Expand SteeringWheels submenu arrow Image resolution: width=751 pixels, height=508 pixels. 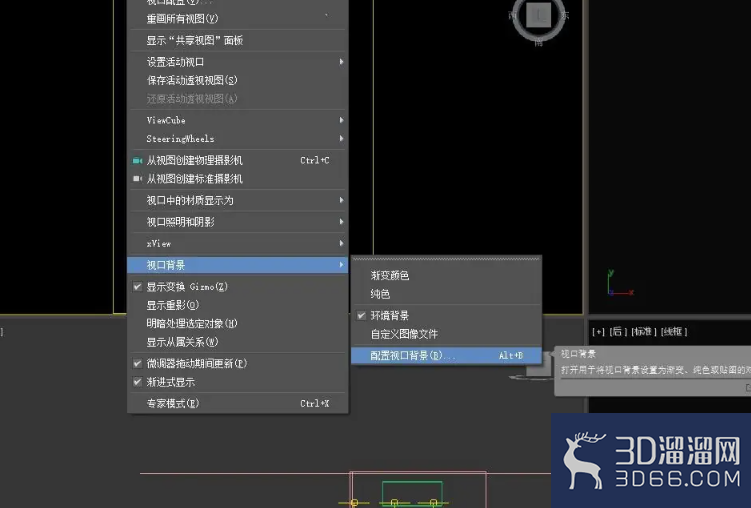[x=341, y=138]
